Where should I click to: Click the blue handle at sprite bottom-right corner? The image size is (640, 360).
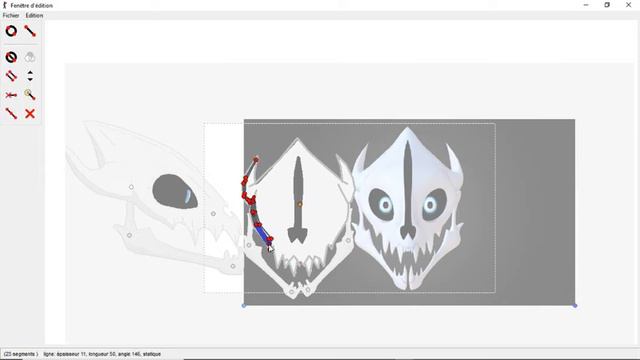click(575, 305)
